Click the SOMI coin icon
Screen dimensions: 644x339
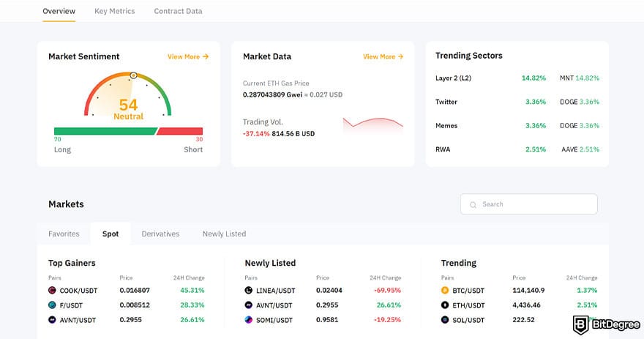click(249, 320)
